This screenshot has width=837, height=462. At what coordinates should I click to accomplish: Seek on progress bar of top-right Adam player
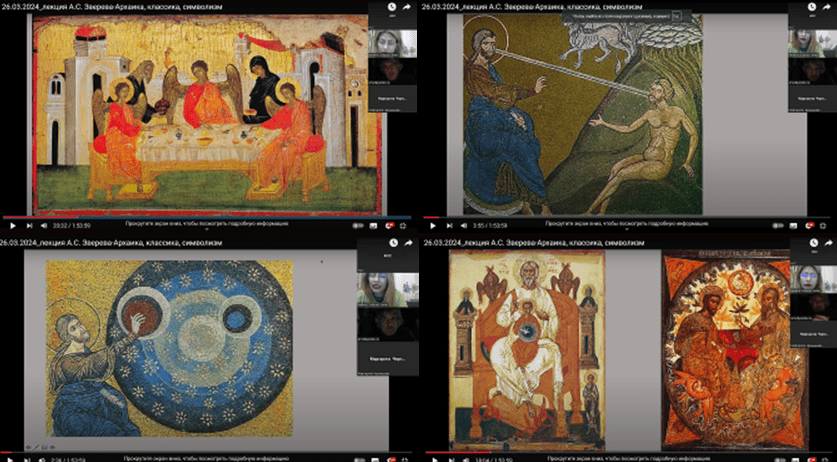(627, 217)
